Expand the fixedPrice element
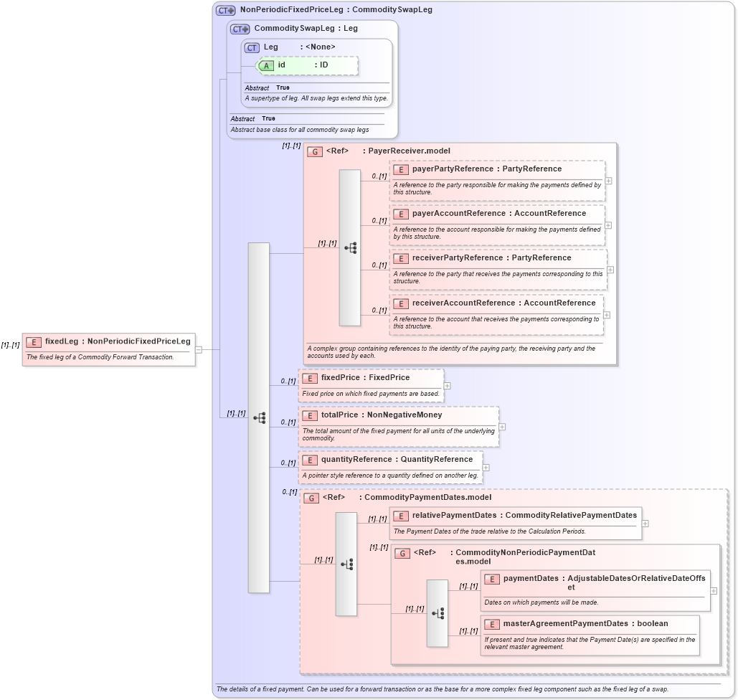Image resolution: width=738 pixels, height=700 pixels. 447,386
